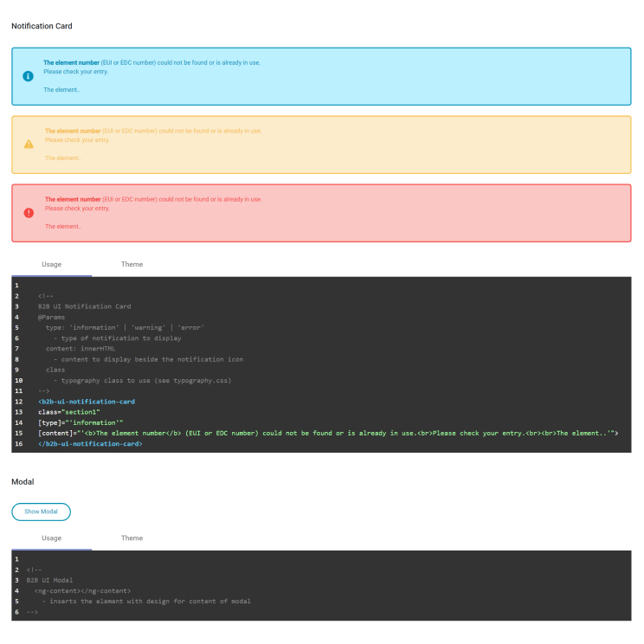644x644 pixels.
Task: Switch to Theme tab under Notification Card
Action: [132, 265]
